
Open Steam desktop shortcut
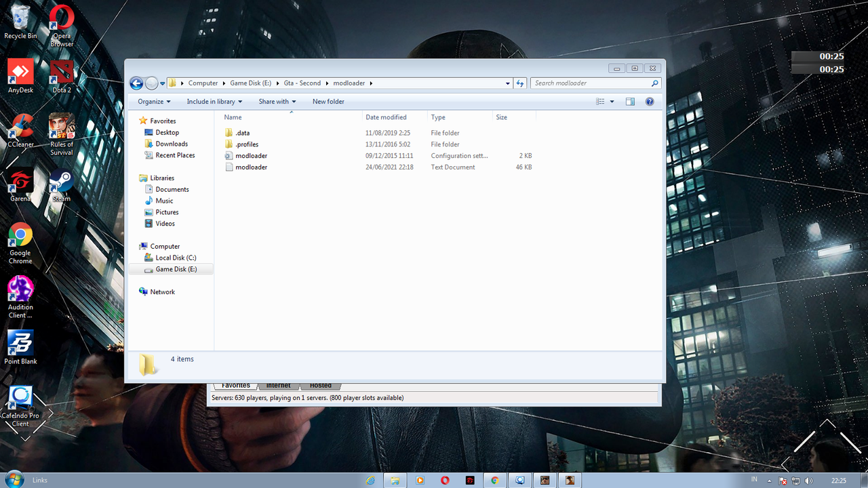(x=62, y=184)
